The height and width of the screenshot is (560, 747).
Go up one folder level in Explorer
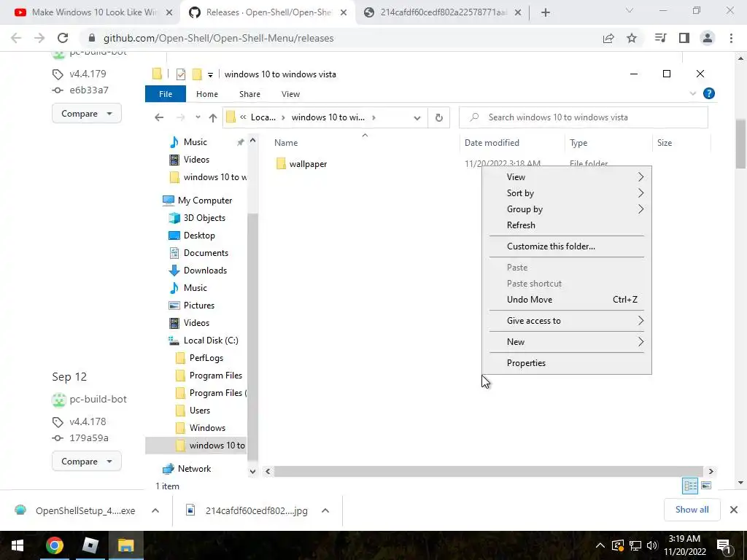(x=212, y=117)
